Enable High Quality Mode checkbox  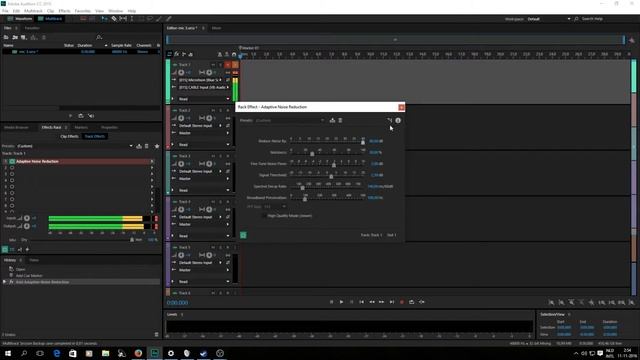[x=264, y=216]
